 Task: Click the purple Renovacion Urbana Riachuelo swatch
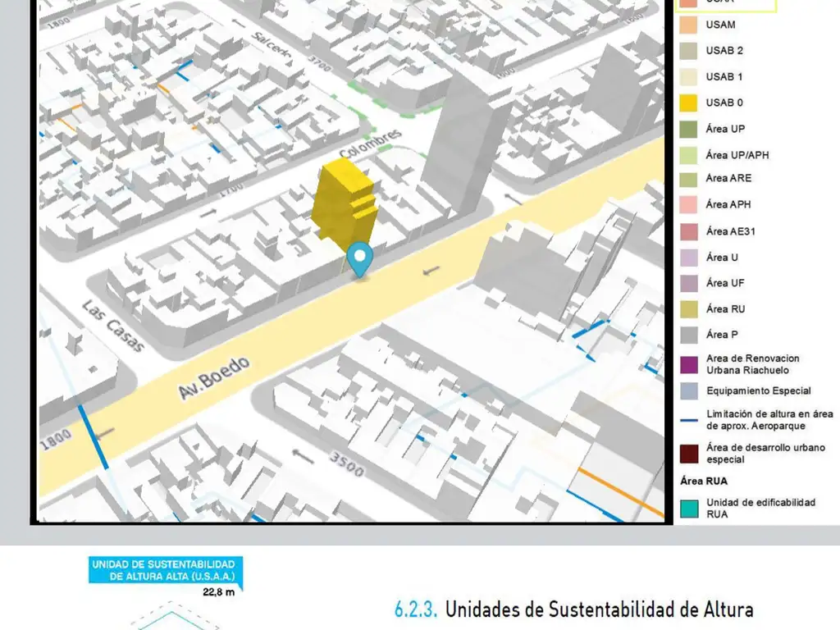688,365
